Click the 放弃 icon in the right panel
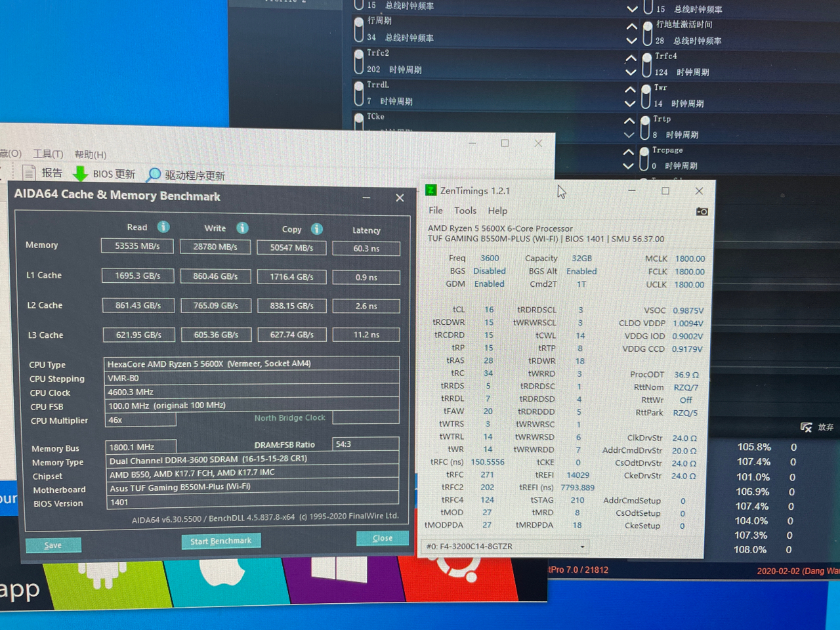The image size is (840, 630). [807, 427]
